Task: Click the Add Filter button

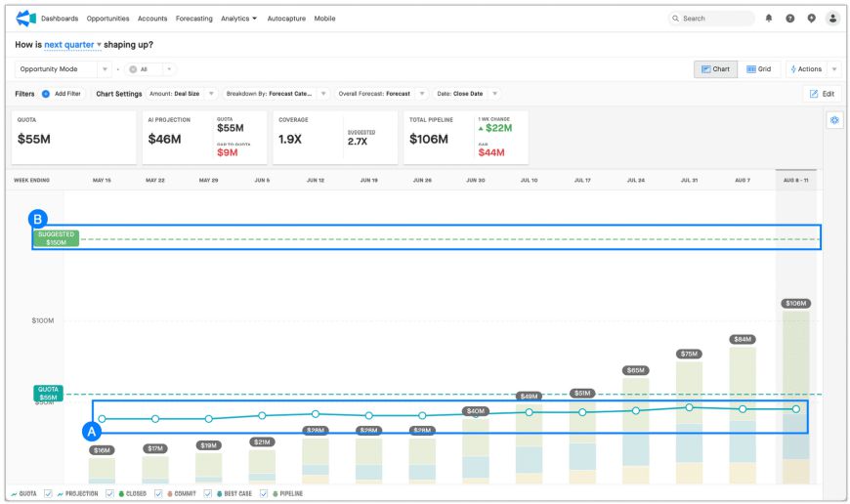Action: coord(62,94)
